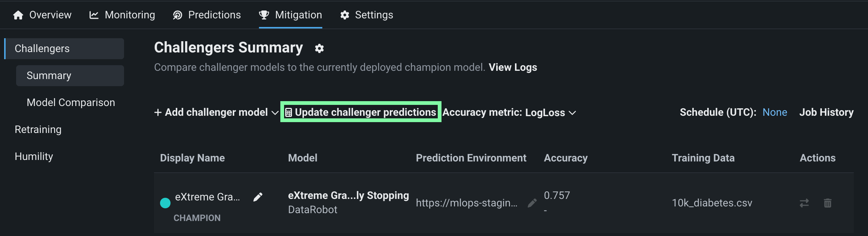Open the Retraining section
The width and height of the screenshot is (868, 236).
point(38,130)
